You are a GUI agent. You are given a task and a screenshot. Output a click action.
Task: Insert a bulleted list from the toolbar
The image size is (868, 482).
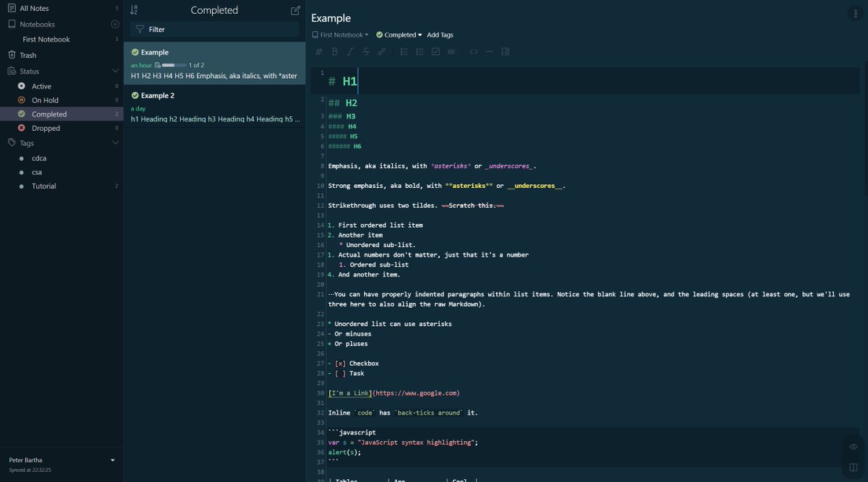(x=404, y=52)
